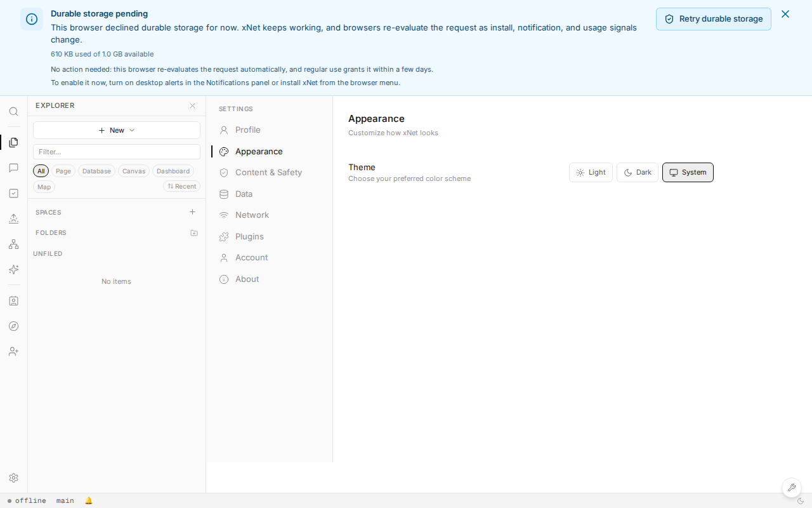Click the moon icon in status bar
Viewport: 812px width, 508px height.
(x=800, y=501)
